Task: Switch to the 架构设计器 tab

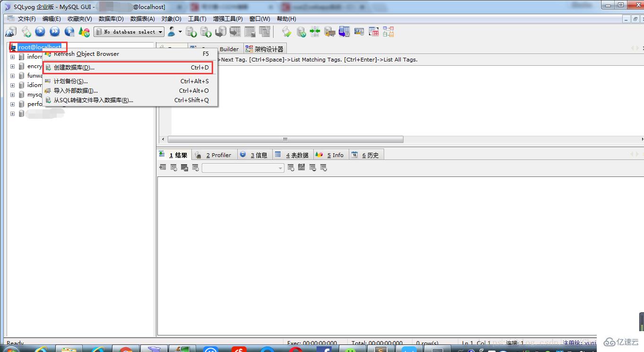Action: pyautogui.click(x=265, y=49)
